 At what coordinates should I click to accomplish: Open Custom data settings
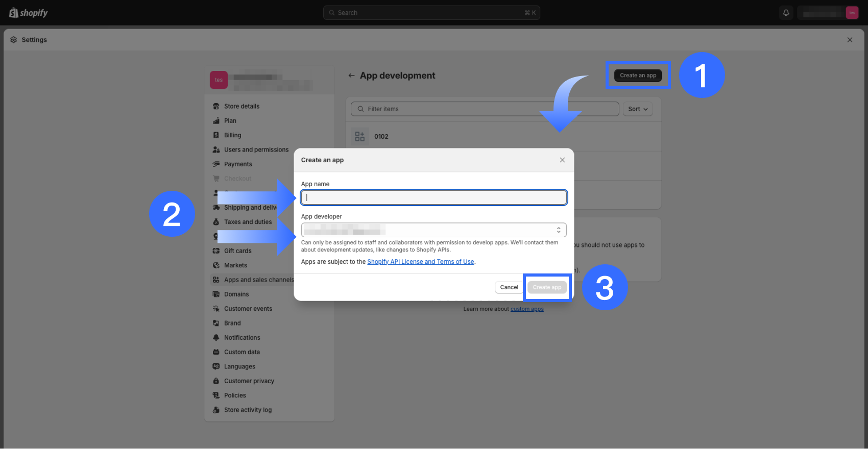[242, 352]
